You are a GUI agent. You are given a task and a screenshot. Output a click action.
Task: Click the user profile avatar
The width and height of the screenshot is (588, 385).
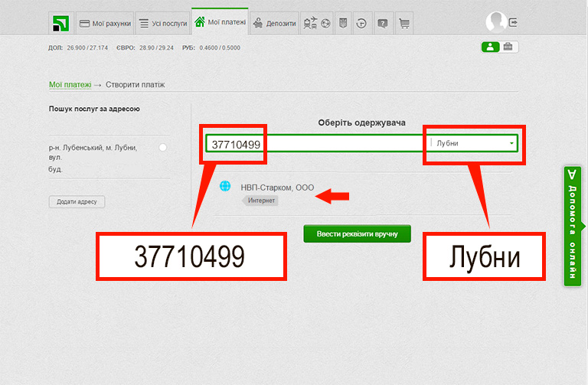[x=496, y=23]
